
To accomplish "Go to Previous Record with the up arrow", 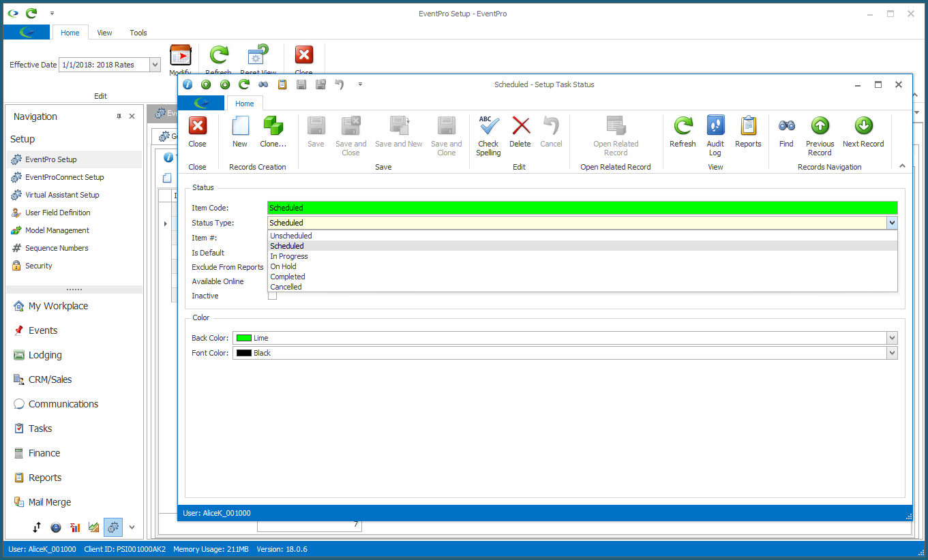I will point(820,126).
